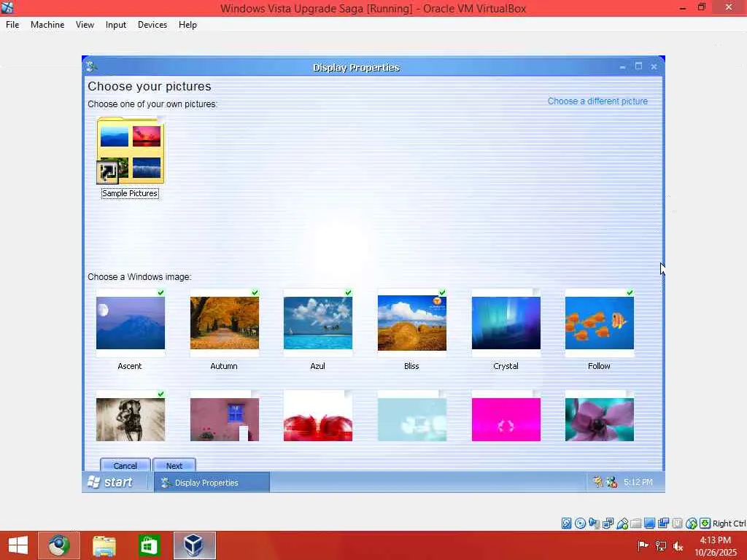This screenshot has height=560, width=747.
Task: Open the Windows Store taskbar icon
Action: (149, 545)
